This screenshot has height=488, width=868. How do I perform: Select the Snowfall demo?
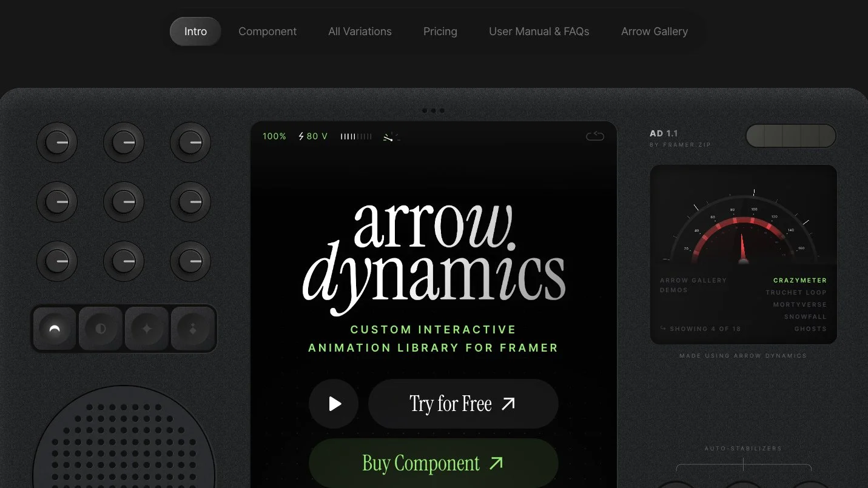(806, 317)
